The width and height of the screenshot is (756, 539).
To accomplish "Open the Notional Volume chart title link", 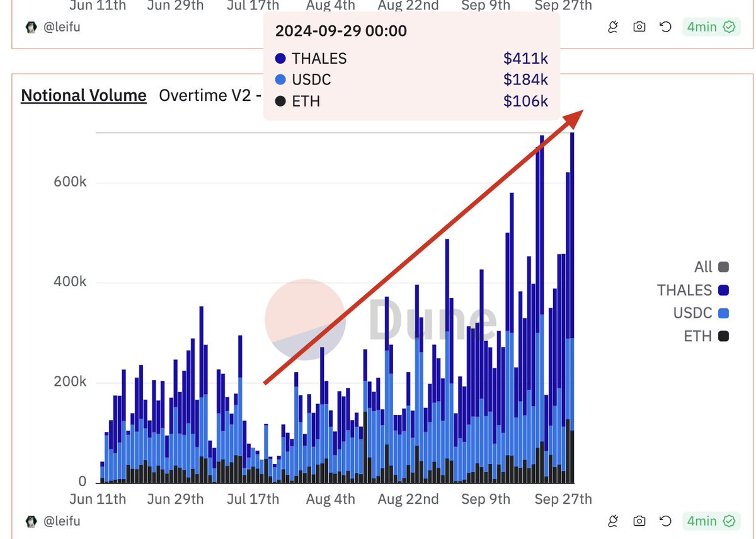I will click(x=83, y=95).
